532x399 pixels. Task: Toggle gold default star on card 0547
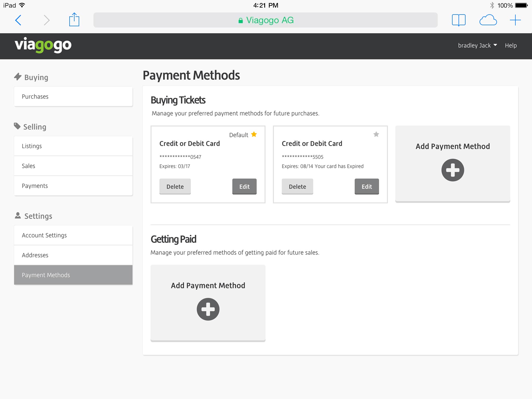254,134
